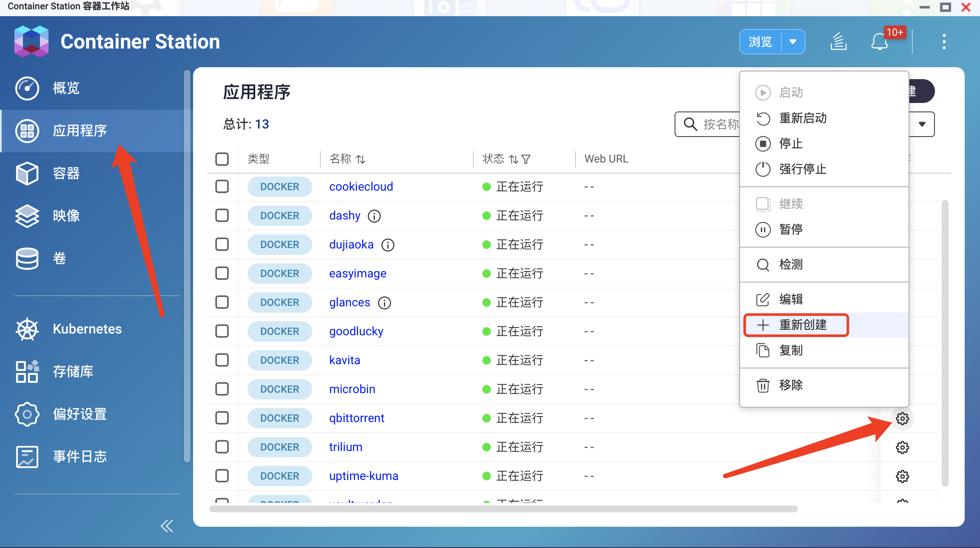Check the kavita row checkbox

[x=222, y=360]
